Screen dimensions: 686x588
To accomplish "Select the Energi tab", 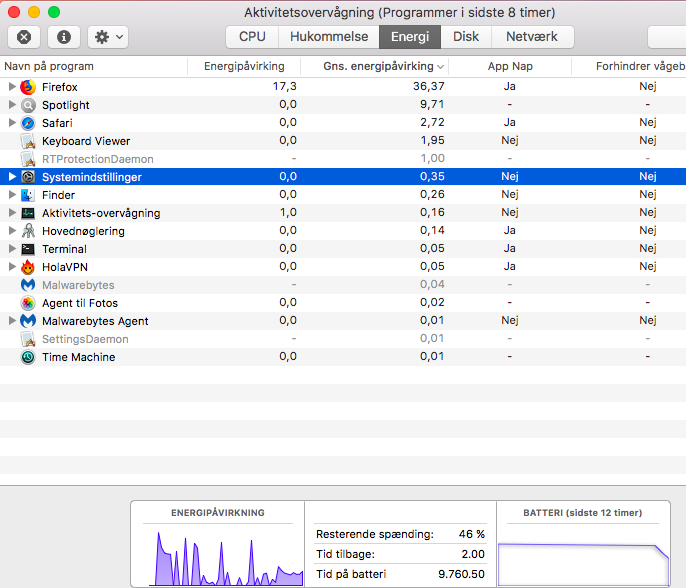I will [410, 37].
